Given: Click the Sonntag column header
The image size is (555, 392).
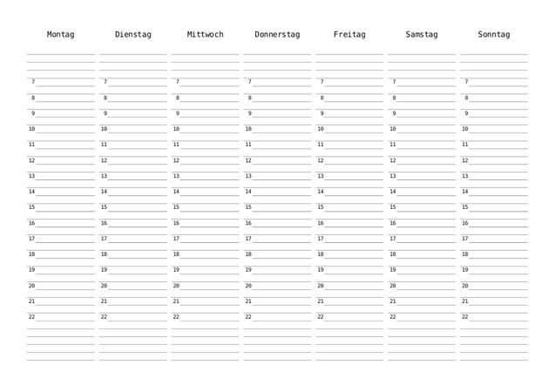Looking at the screenshot, I should point(493,35).
